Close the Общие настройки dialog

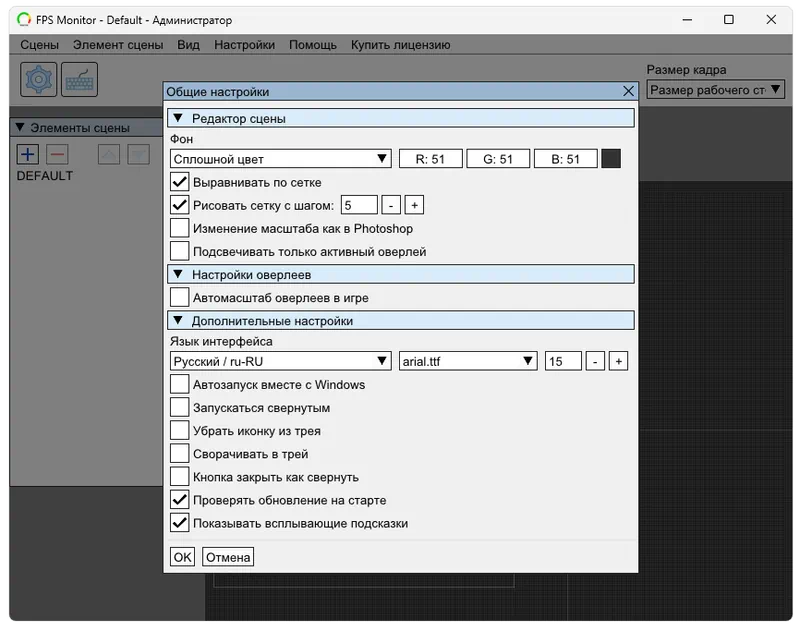629,91
